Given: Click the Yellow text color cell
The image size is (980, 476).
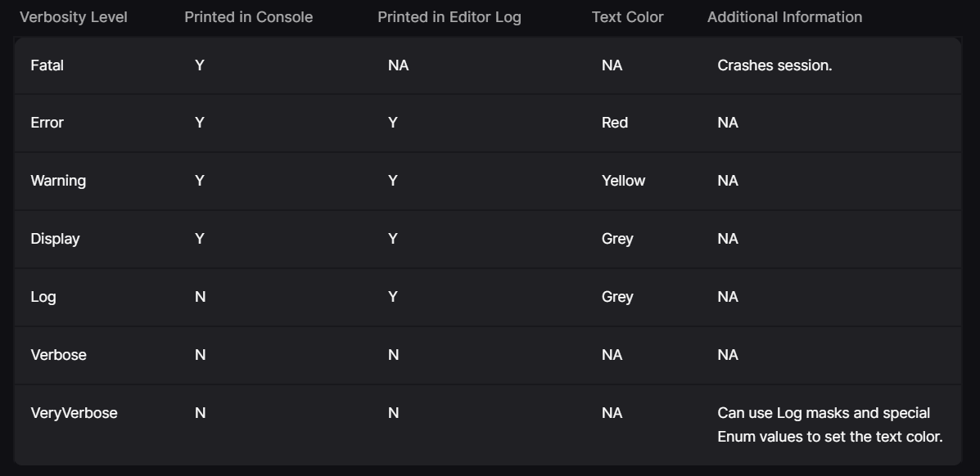Looking at the screenshot, I should 623,181.
